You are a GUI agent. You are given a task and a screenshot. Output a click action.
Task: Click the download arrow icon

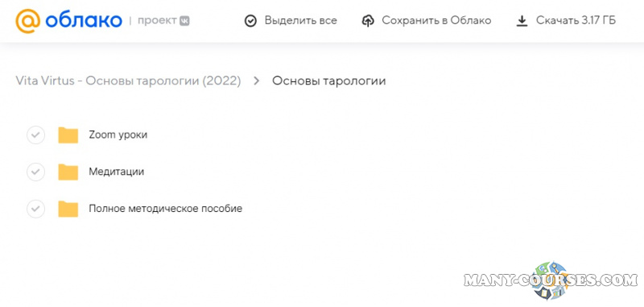coord(522,21)
